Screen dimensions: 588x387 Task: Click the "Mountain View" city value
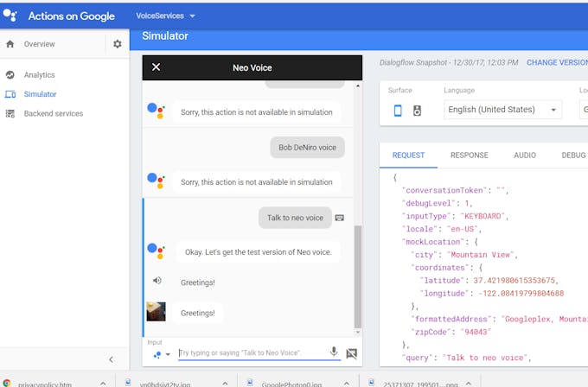pyautogui.click(x=481, y=255)
